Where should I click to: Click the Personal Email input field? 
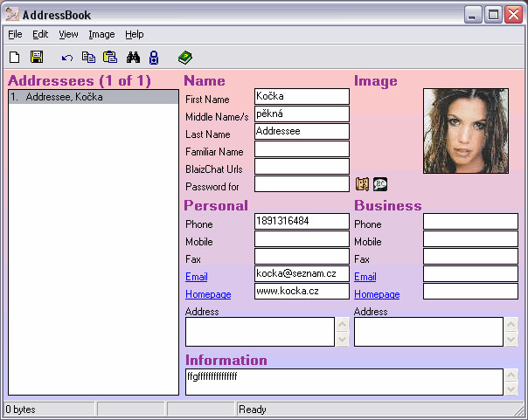click(x=302, y=273)
